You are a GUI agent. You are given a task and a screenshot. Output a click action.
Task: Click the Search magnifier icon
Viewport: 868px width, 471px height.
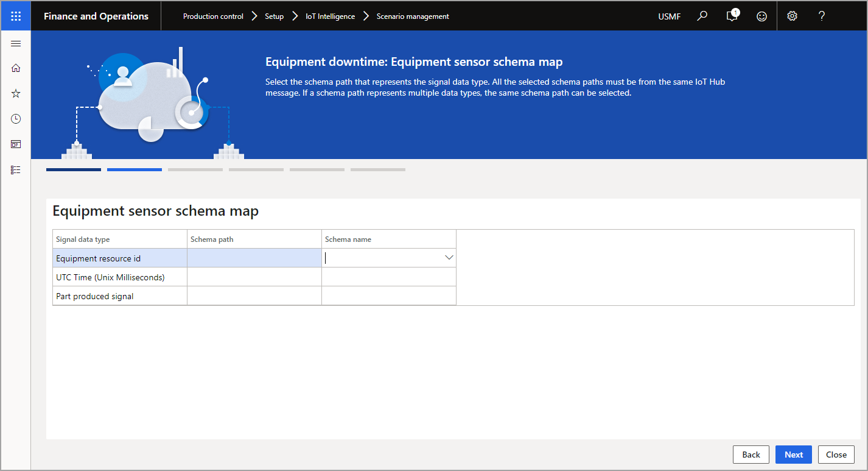coord(702,16)
